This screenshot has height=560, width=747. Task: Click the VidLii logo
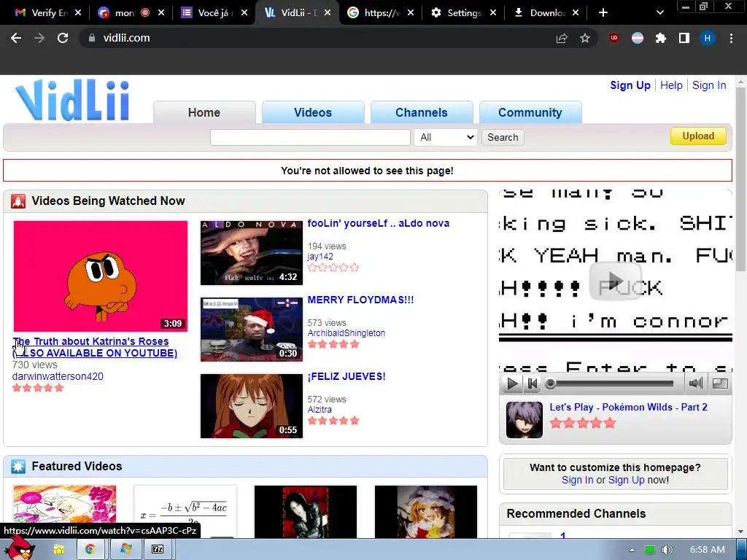[73, 101]
